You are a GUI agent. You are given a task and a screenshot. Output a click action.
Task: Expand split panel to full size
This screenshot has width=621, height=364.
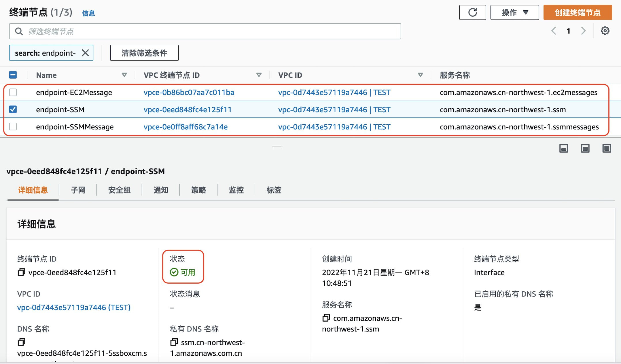tap(607, 148)
